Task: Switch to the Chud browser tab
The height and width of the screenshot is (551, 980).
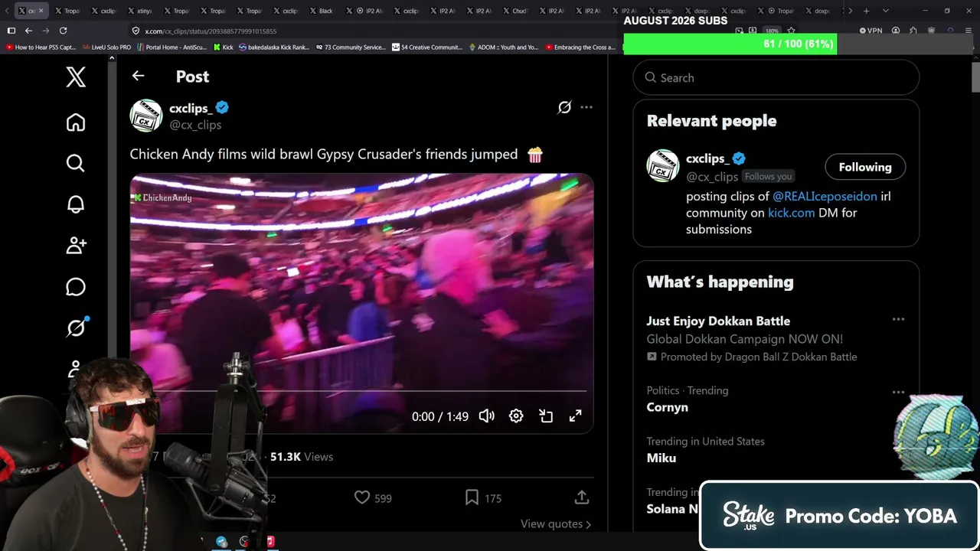Action: point(516,11)
